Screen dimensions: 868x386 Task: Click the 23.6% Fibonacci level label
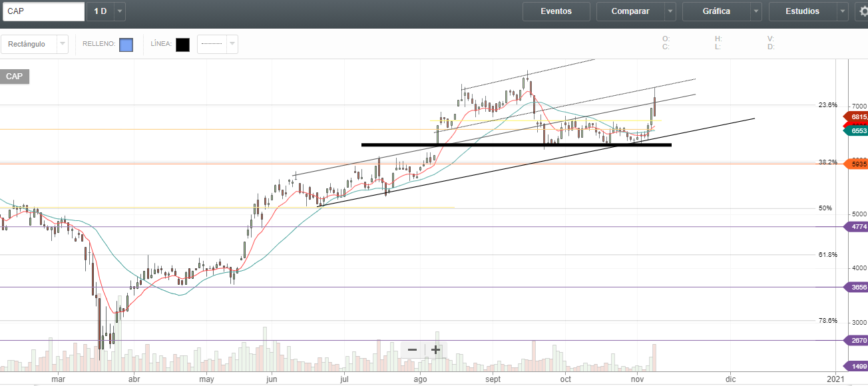click(x=827, y=105)
